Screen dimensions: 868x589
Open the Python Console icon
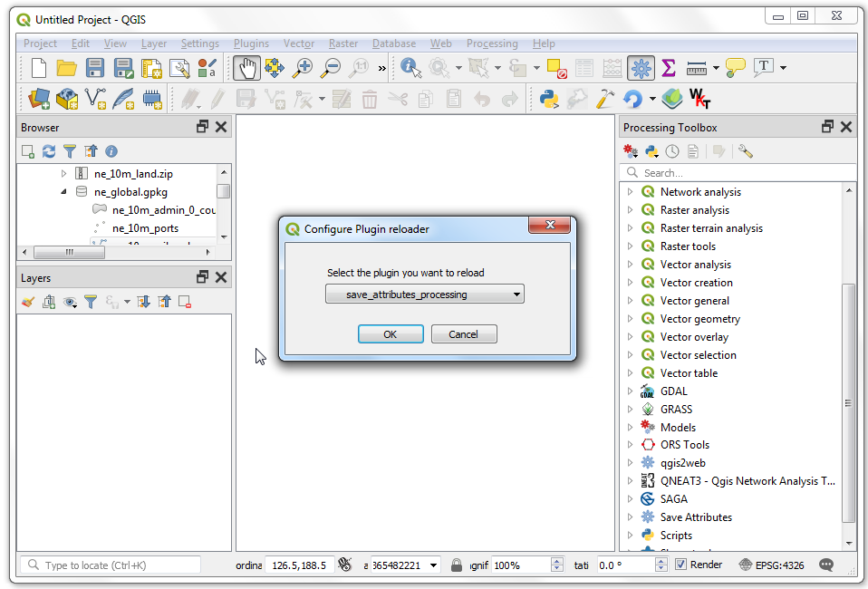pos(548,99)
